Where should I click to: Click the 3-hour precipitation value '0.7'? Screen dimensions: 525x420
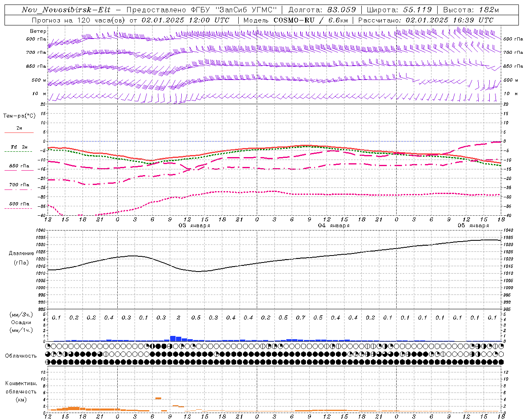tap(301, 318)
